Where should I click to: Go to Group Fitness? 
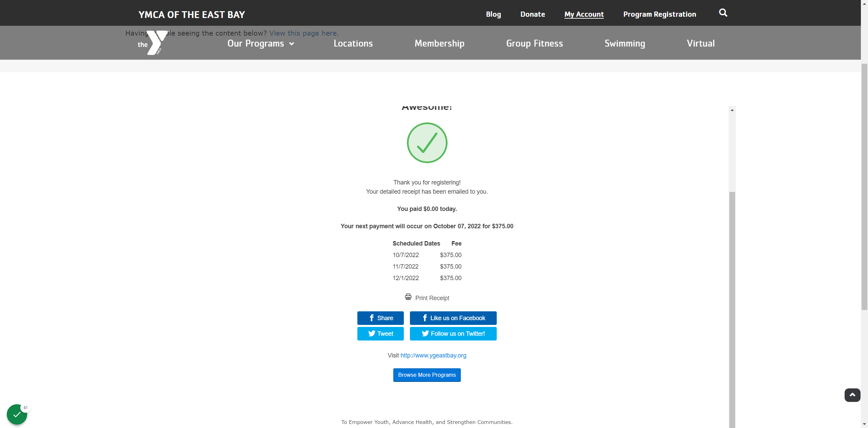(534, 43)
